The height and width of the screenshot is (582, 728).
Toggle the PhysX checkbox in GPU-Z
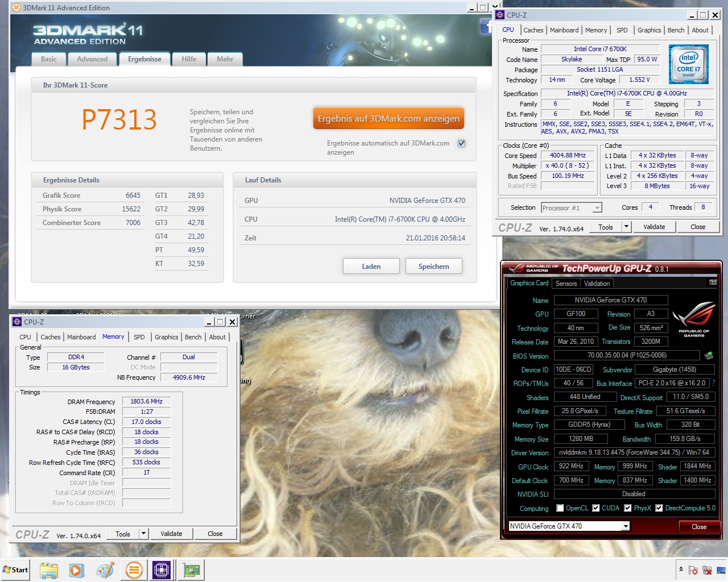(x=628, y=508)
